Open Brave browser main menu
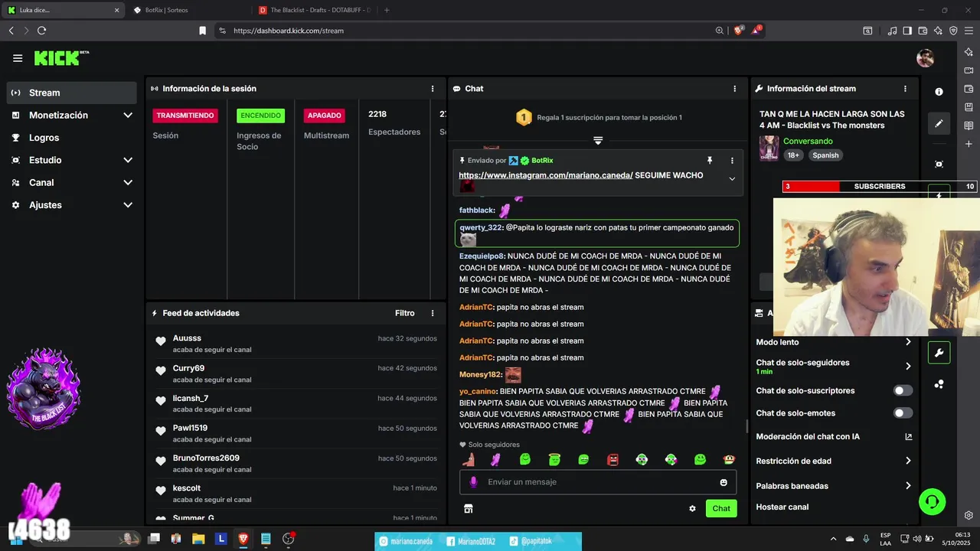This screenshot has width=980, height=551. [968, 31]
